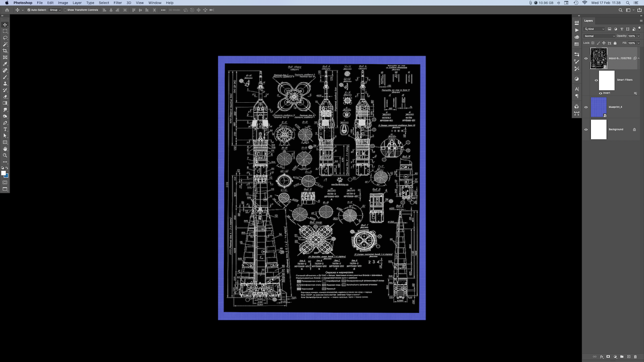The height and width of the screenshot is (362, 644).
Task: Select the History Brush tool
Action: pyautogui.click(x=5, y=90)
